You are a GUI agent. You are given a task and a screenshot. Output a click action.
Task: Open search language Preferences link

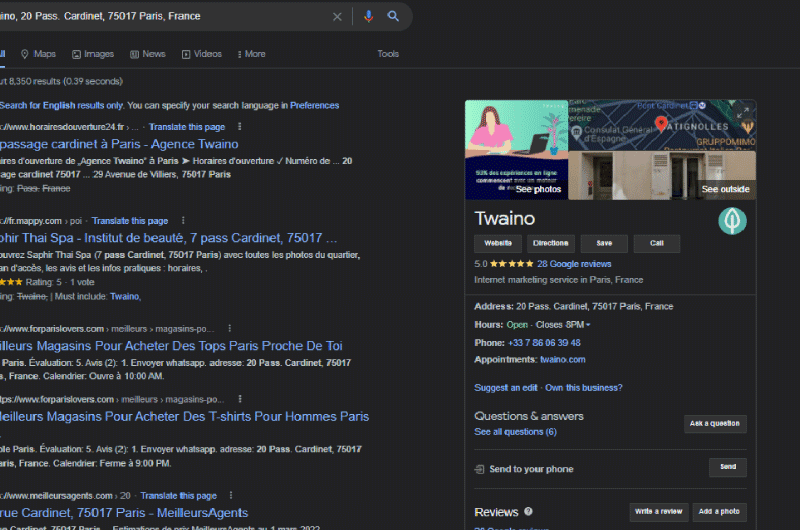tap(315, 105)
